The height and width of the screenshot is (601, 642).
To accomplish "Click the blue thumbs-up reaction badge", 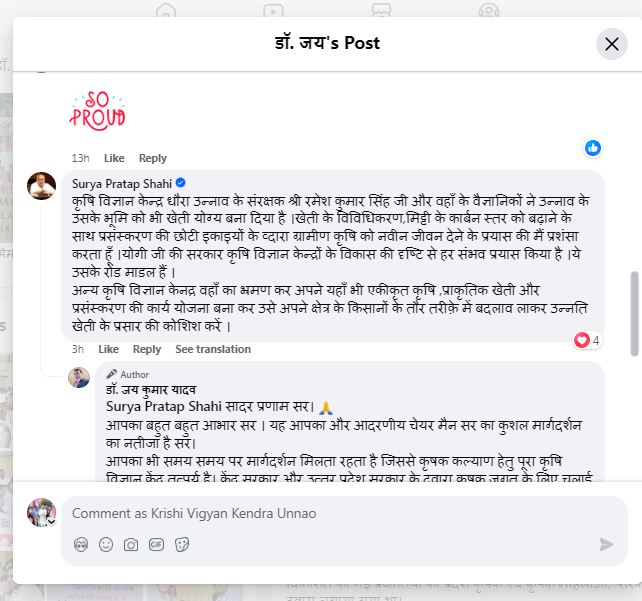I will click(592, 148).
